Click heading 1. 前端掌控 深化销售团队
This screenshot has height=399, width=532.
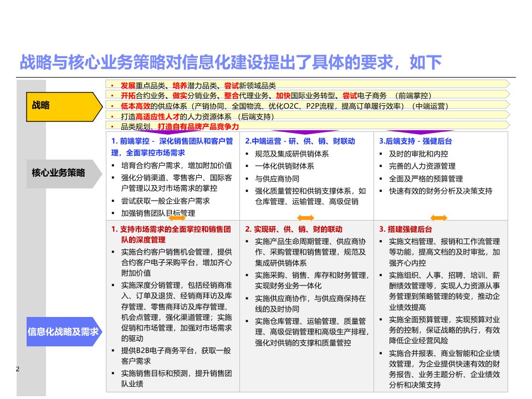[x=172, y=147]
